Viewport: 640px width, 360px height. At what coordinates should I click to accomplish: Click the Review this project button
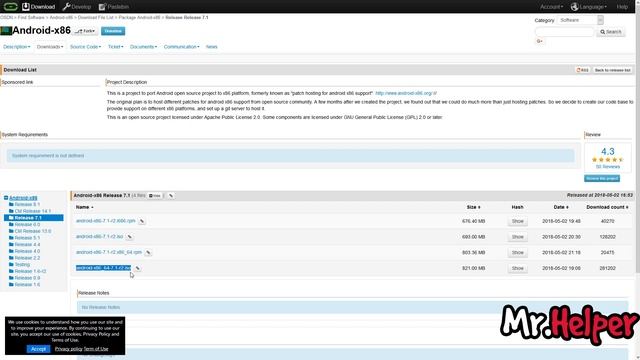pos(602,178)
